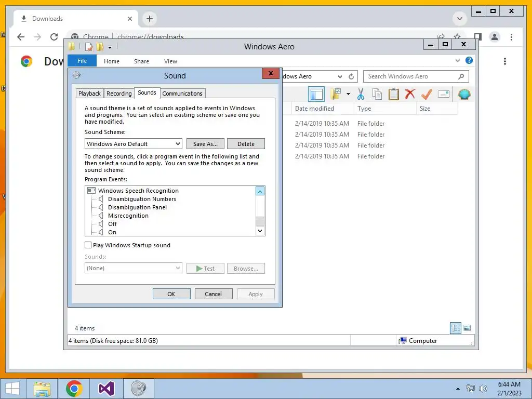The height and width of the screenshot is (399, 532).
Task: Click the Copy pages icon
Action: point(377,94)
